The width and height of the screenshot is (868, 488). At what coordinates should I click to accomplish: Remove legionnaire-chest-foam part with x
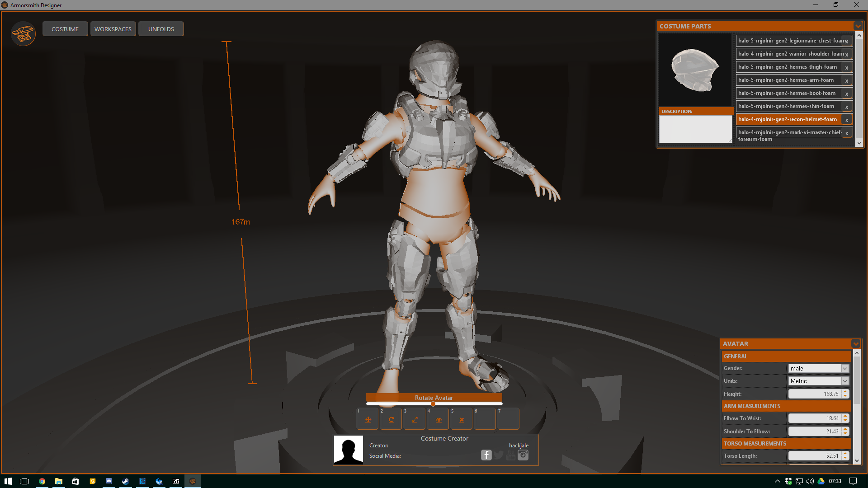point(847,42)
